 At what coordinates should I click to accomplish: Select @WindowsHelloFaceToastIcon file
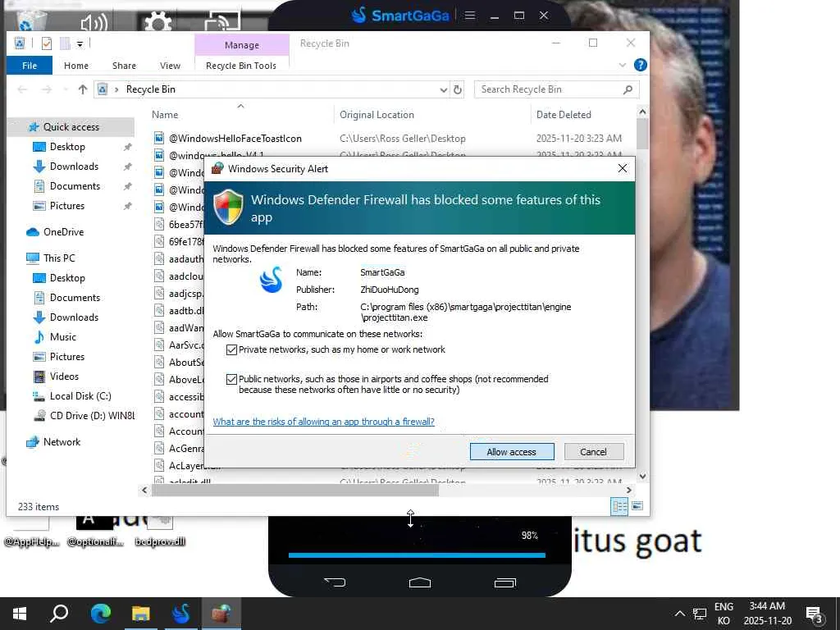click(x=235, y=138)
